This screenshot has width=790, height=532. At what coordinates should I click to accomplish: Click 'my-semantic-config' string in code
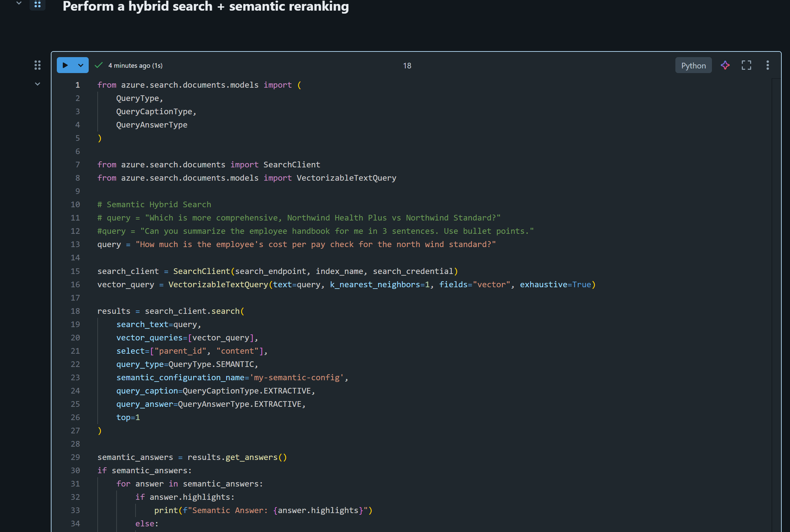297,377
